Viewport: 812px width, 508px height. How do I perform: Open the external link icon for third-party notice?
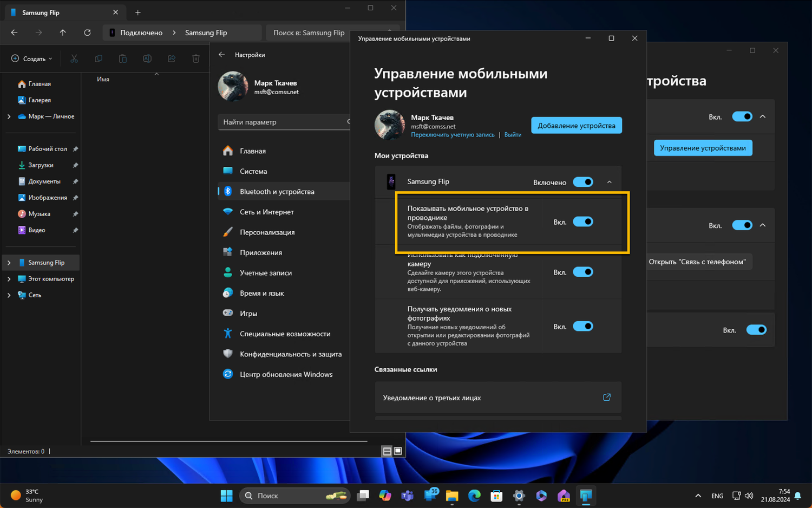(607, 398)
